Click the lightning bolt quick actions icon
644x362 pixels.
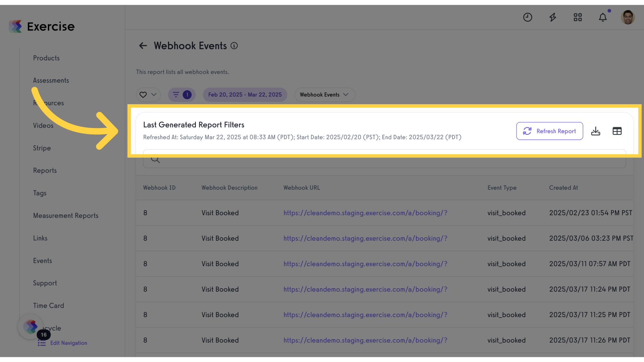click(553, 17)
